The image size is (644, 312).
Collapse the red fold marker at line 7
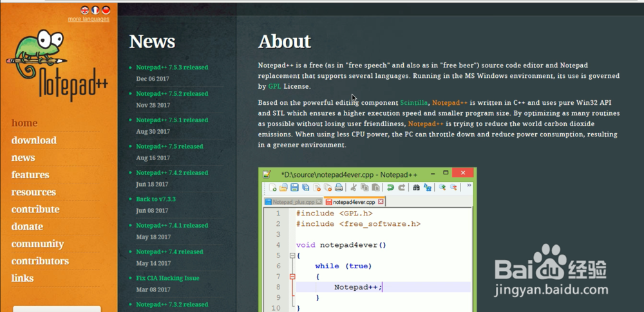pyautogui.click(x=292, y=277)
